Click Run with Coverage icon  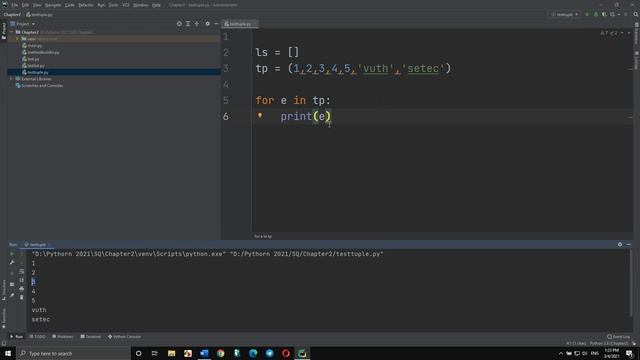(x=604, y=15)
